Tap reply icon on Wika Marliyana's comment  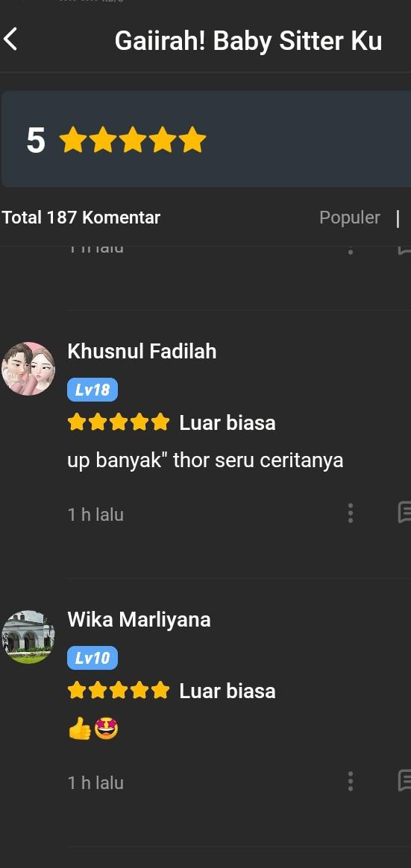pos(404,781)
